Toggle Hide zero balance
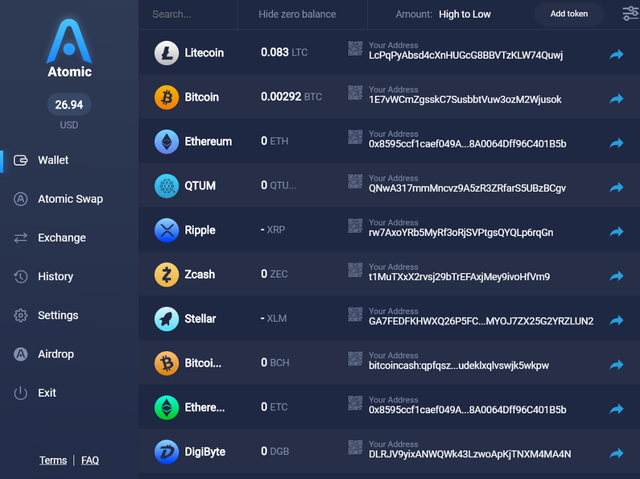This screenshot has height=479, width=640. pos(297,14)
